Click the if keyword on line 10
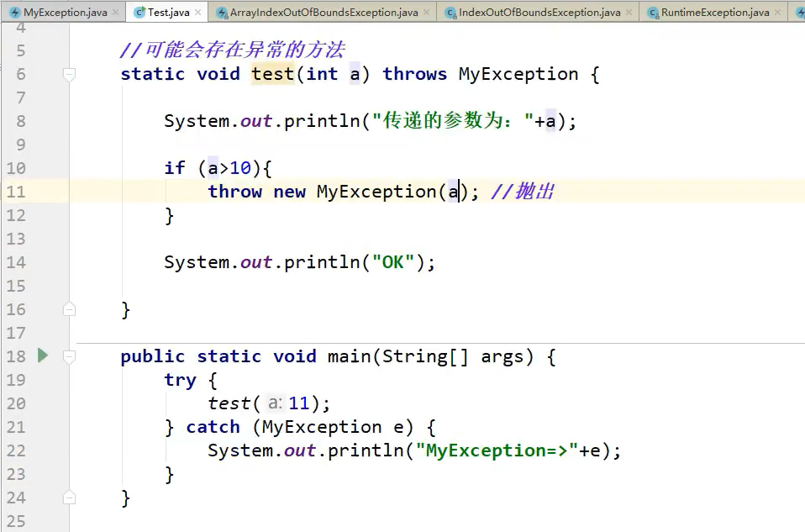 [x=175, y=168]
